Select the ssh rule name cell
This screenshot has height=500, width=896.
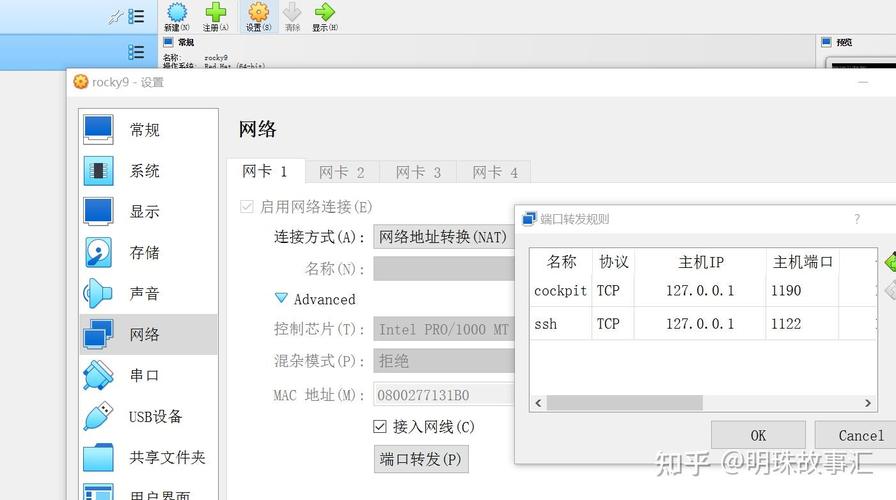pyautogui.click(x=561, y=324)
